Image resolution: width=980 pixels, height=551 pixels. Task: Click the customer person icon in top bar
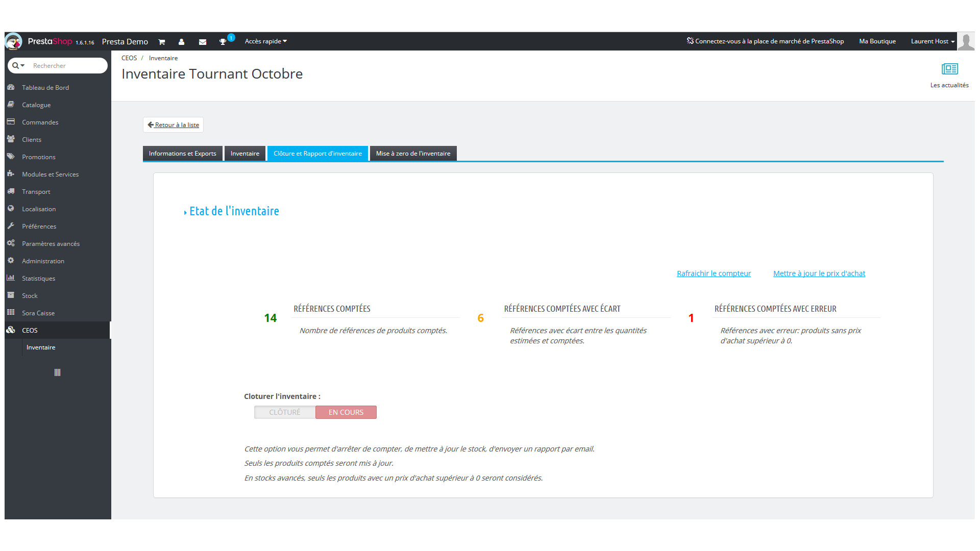tap(181, 42)
